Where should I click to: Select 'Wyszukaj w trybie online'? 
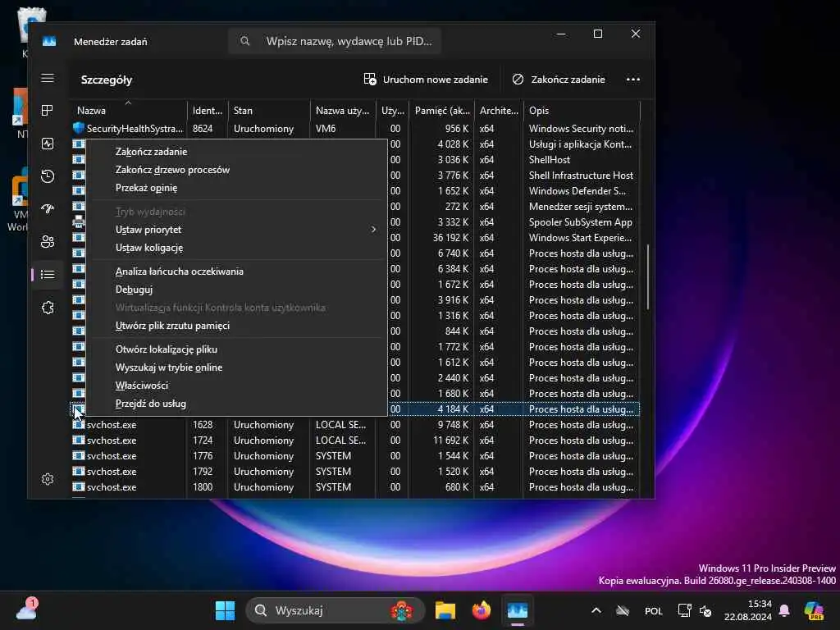(236, 367)
